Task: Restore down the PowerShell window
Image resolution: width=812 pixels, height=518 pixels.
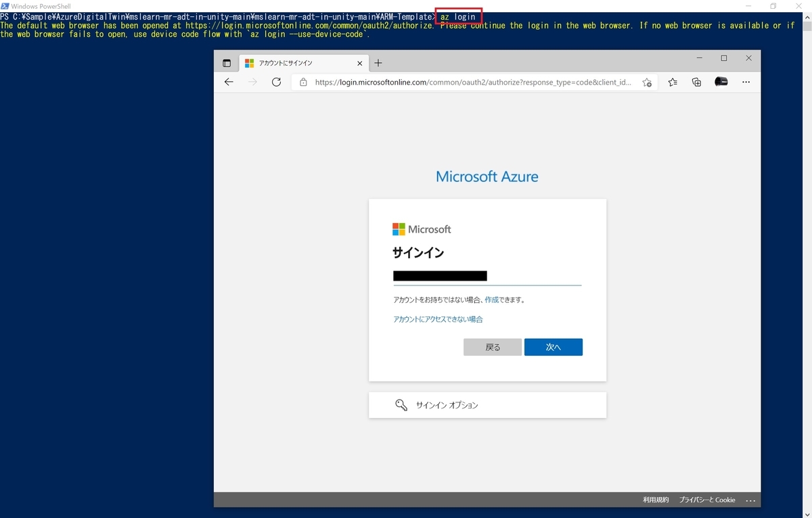Action: [773, 6]
